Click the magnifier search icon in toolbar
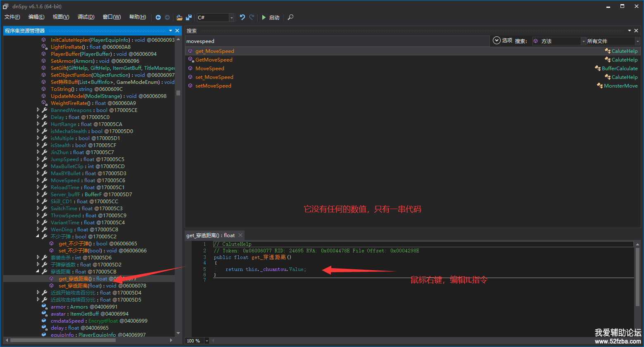 click(291, 17)
